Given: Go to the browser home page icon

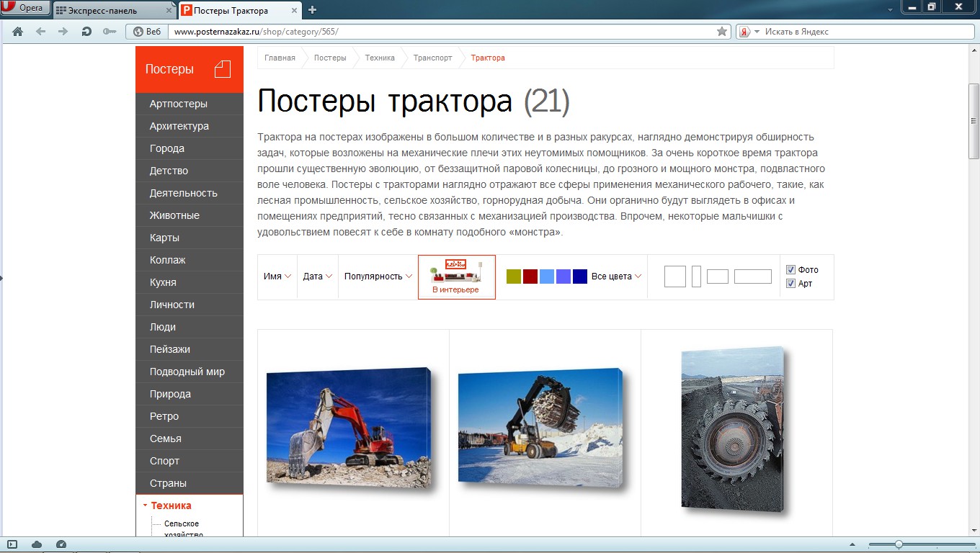Looking at the screenshot, I should [x=18, y=32].
